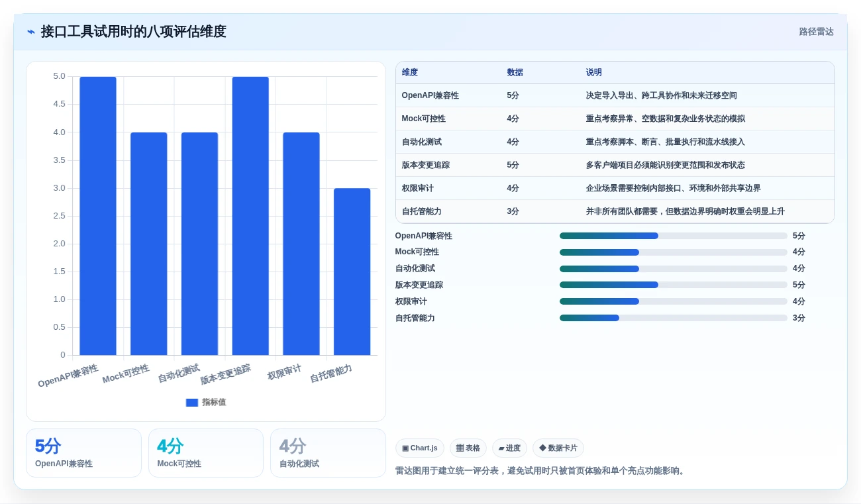861x504 pixels.
Task: Click the 数据卡片 tag chip
Action: click(558, 448)
